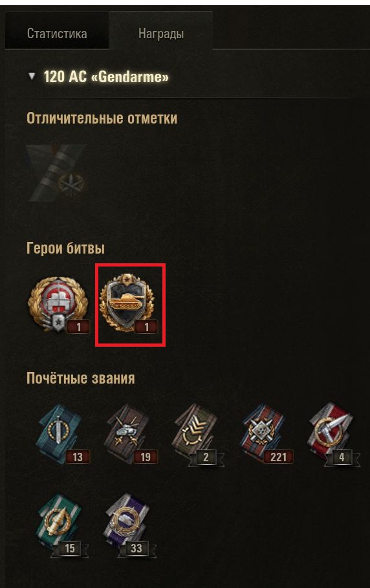Click the chevron rank ribbon with 2
The height and width of the screenshot is (588, 370).
[x=198, y=434]
